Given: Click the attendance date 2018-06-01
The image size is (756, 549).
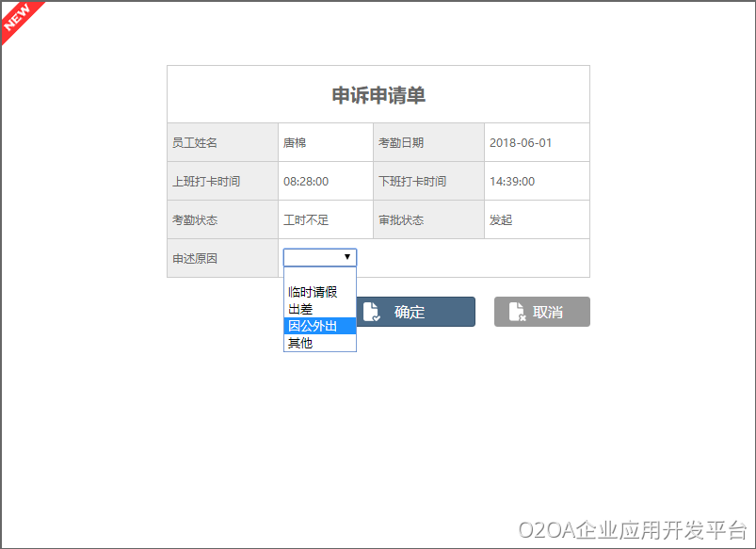Looking at the screenshot, I should (x=521, y=143).
